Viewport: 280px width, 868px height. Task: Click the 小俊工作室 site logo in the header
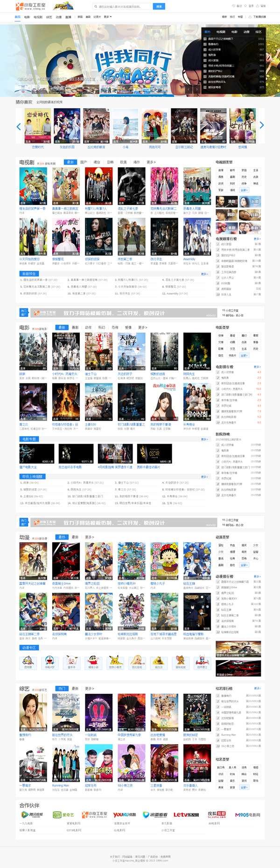click(x=31, y=6)
